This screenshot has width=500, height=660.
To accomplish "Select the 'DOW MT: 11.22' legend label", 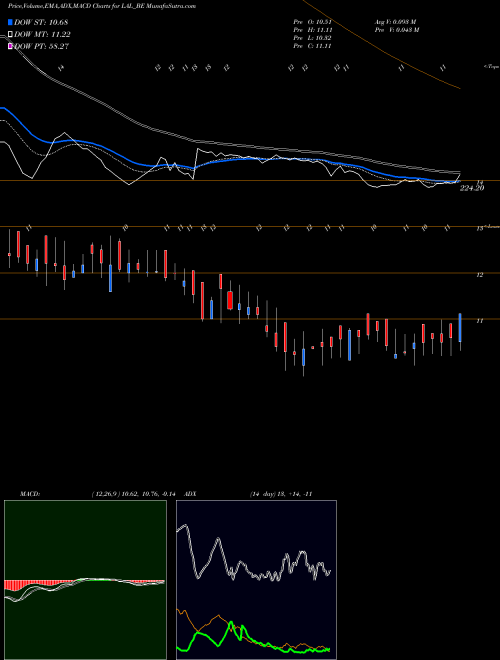I will (42, 35).
